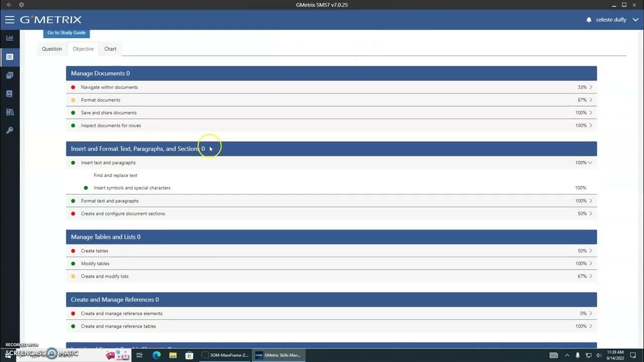The height and width of the screenshot is (362, 644).
Task: Click the 33% score value
Action: coord(582,87)
